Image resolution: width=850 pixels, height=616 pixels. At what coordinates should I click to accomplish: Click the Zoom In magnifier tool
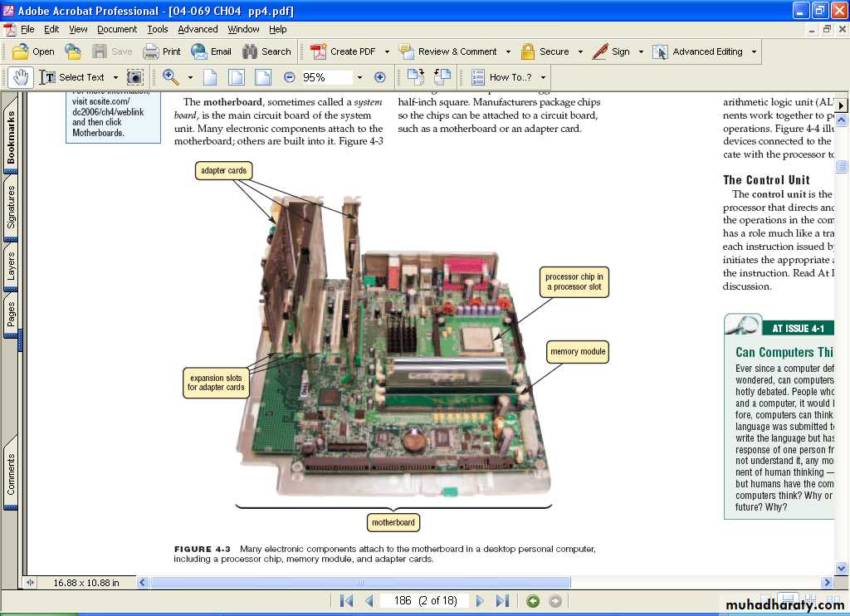170,77
